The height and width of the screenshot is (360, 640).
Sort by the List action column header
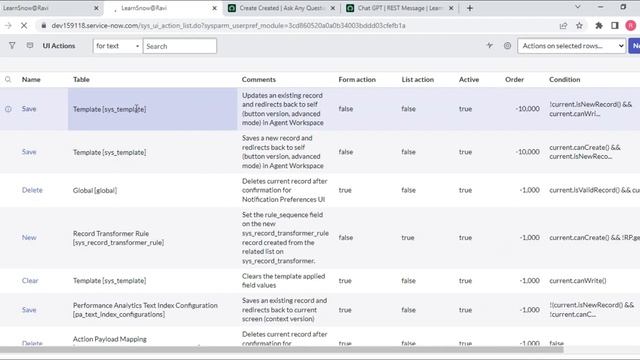click(418, 79)
